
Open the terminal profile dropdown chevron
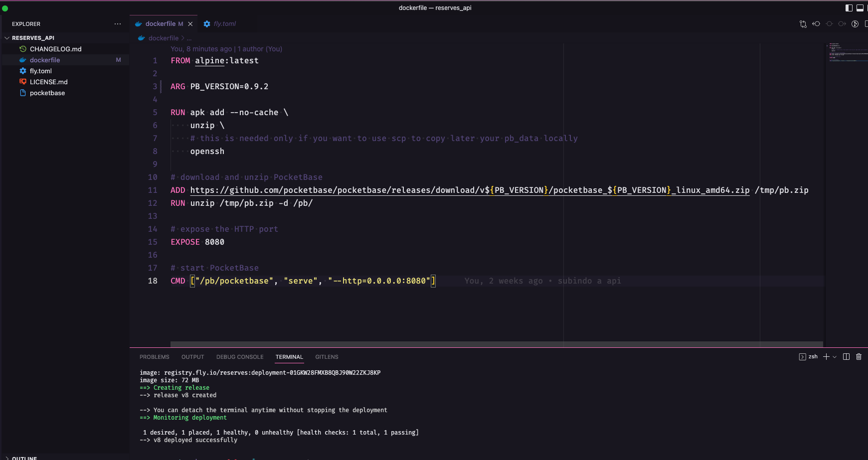[834, 357]
